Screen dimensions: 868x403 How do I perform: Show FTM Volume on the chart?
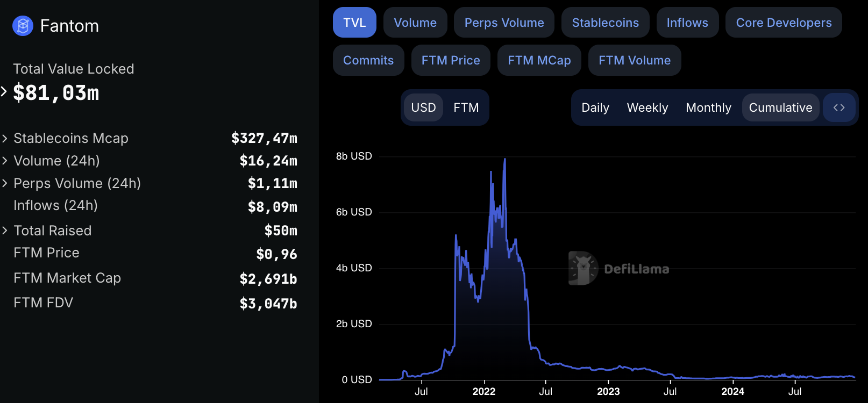tap(635, 60)
